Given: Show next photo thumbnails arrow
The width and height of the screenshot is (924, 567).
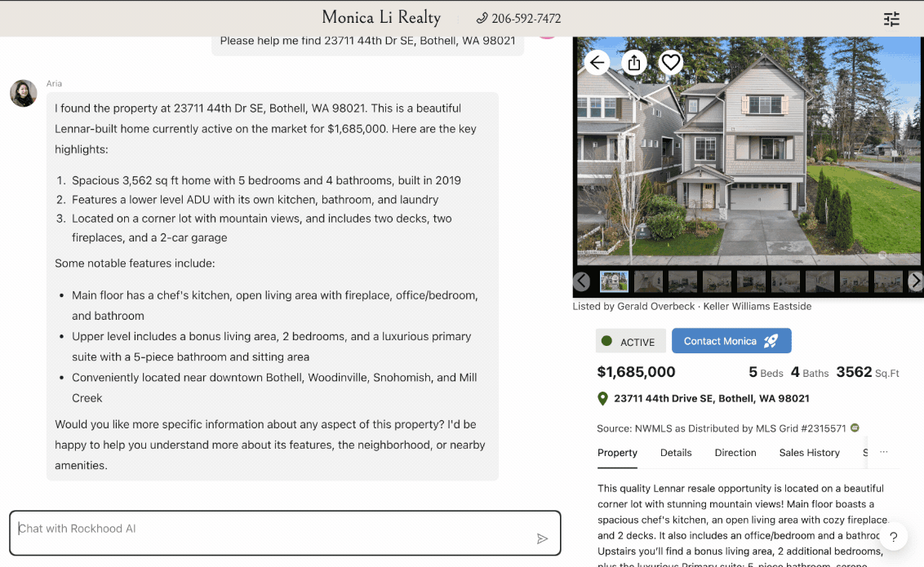Looking at the screenshot, I should [x=915, y=281].
